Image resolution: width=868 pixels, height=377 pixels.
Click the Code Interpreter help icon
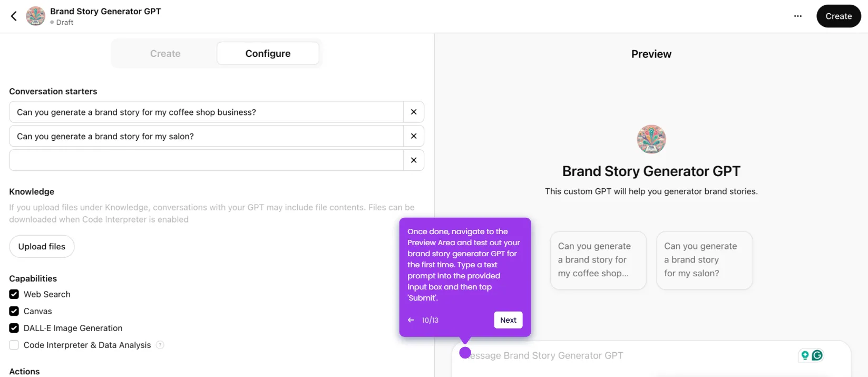tap(160, 345)
